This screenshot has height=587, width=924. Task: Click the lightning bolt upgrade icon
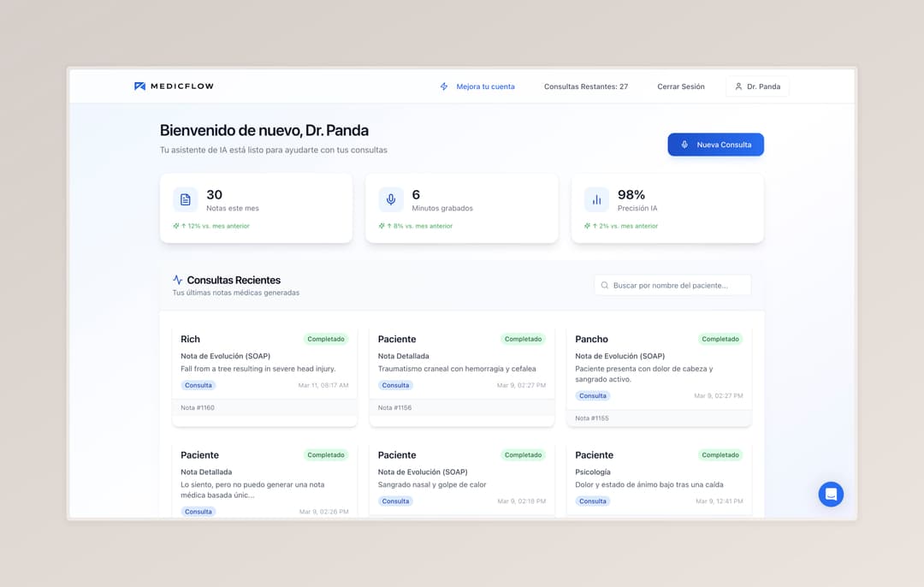coord(444,86)
